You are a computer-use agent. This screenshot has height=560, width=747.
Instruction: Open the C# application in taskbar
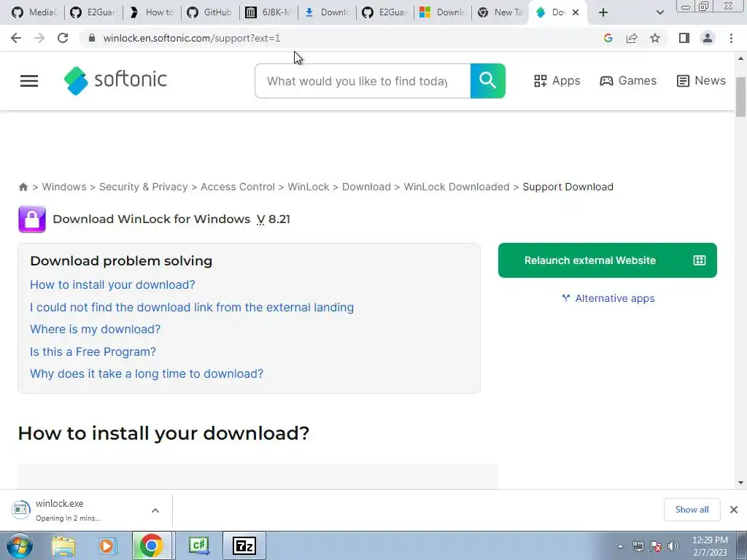(x=199, y=545)
